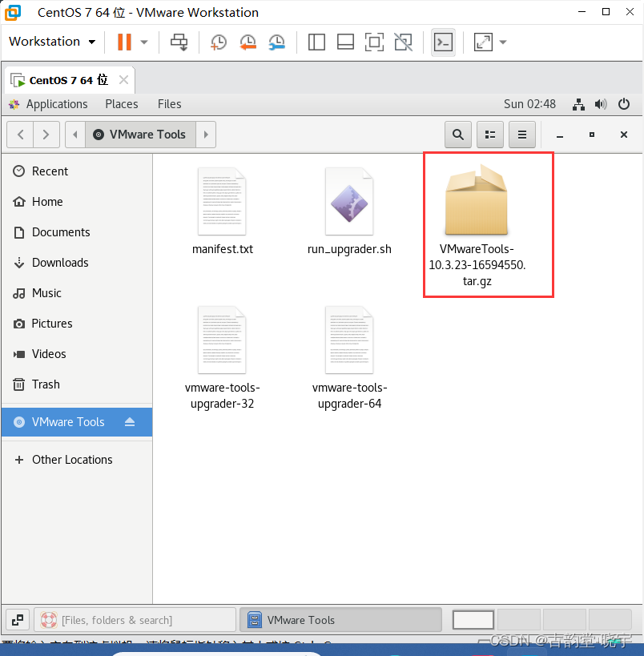The image size is (644, 656).
Task: Select the VMwareTools-10.3.23-16594550.tar.gz archive
Action: click(x=477, y=225)
